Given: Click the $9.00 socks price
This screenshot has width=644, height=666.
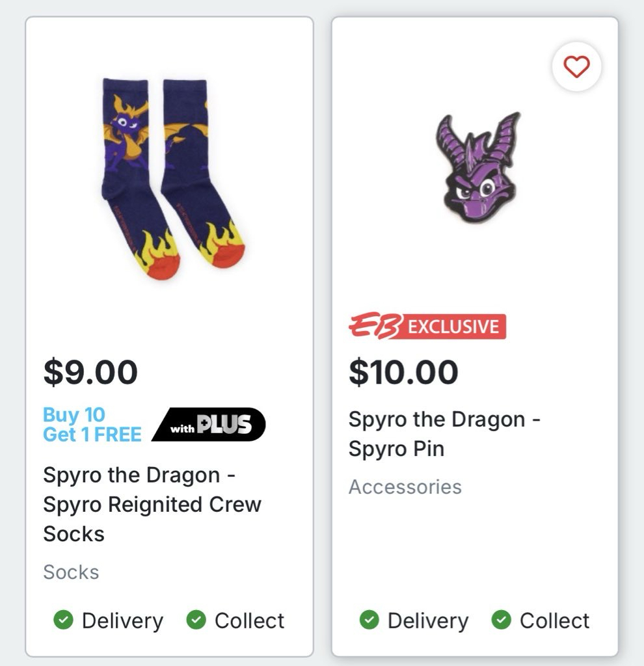Looking at the screenshot, I should (x=90, y=372).
